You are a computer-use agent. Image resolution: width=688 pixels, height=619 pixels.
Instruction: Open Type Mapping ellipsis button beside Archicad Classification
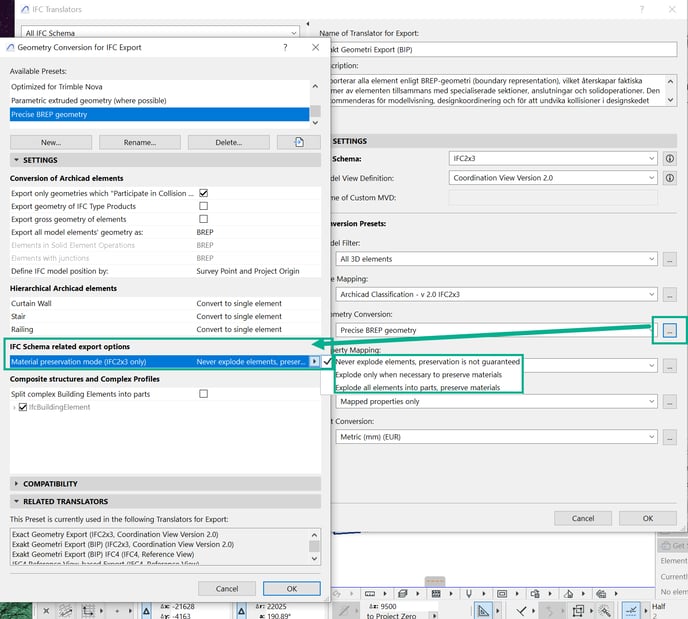(x=670, y=294)
